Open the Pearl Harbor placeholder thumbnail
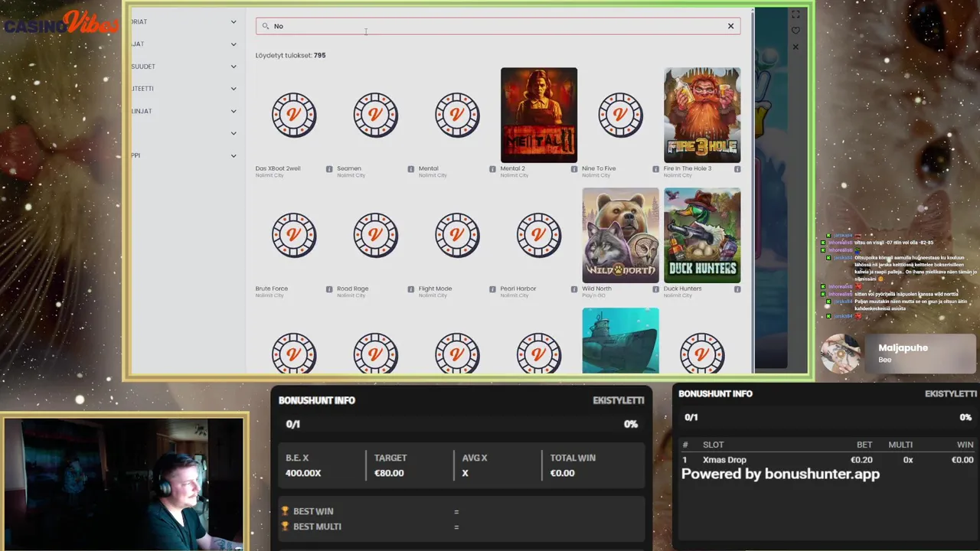980x551 pixels. (539, 235)
